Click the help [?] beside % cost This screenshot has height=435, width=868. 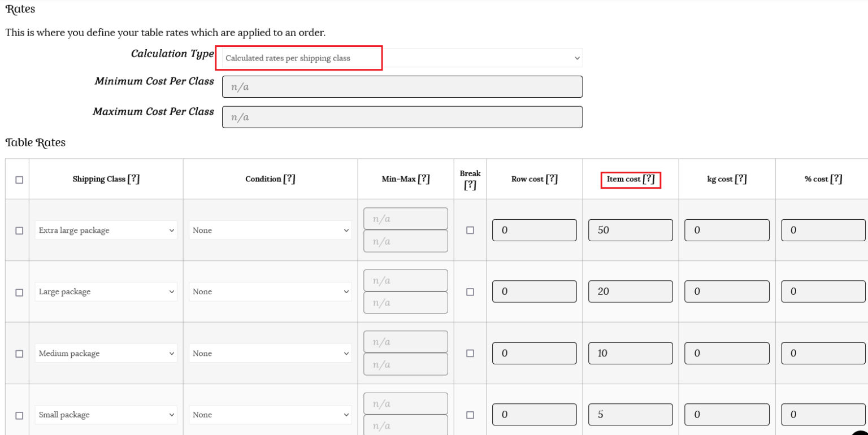[836, 179]
